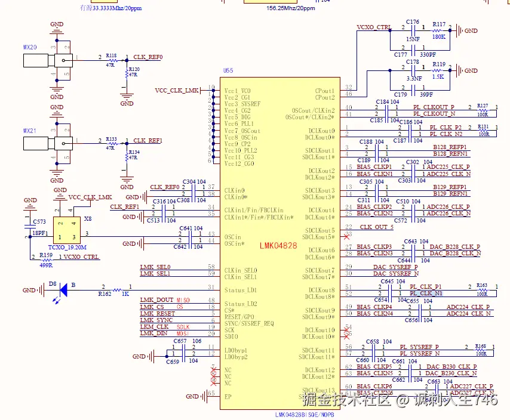Click the PL_CLK_P2 net label
Screen dimensions: 510x420
446,127
